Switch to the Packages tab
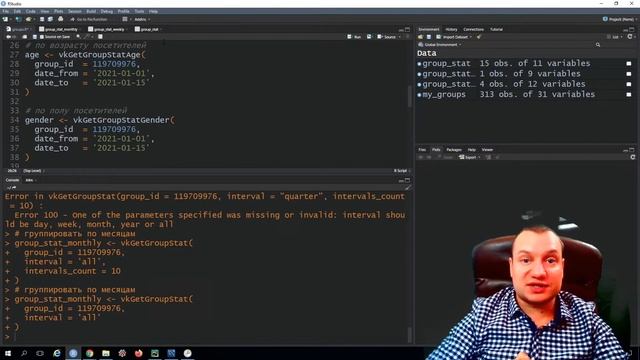Viewport: 640px width, 360px height. 453,150
